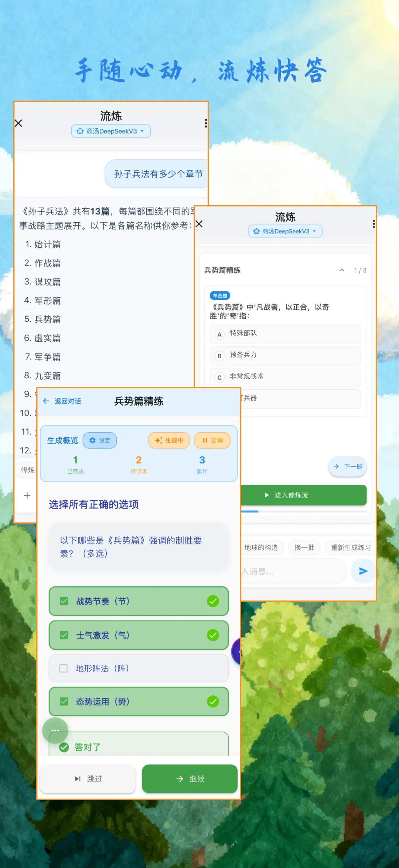Click the 2 待修炼 counter

click(139, 465)
